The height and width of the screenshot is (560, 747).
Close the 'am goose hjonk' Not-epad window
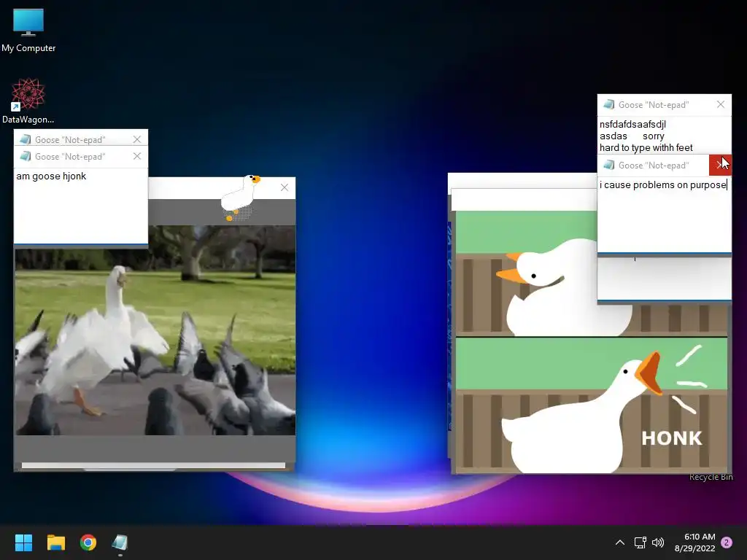pyautogui.click(x=137, y=156)
